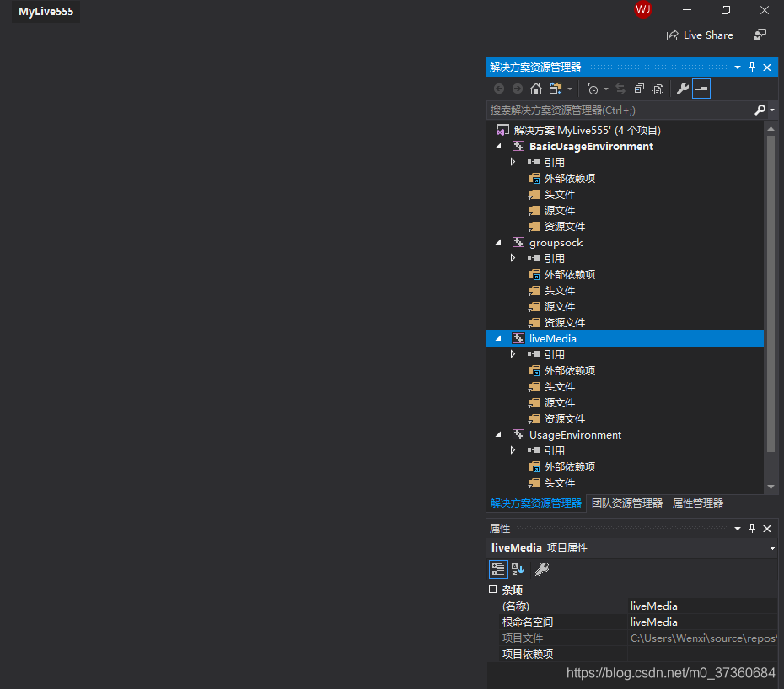Viewport: 784px width, 689px height.
Task: Expand 引用 under groupsock
Action: click(513, 258)
